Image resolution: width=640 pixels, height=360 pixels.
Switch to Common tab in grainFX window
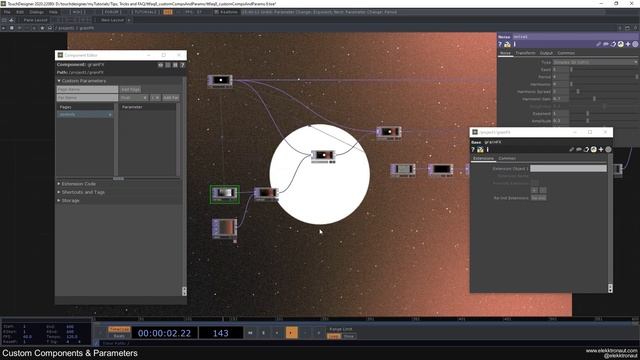[x=507, y=158]
